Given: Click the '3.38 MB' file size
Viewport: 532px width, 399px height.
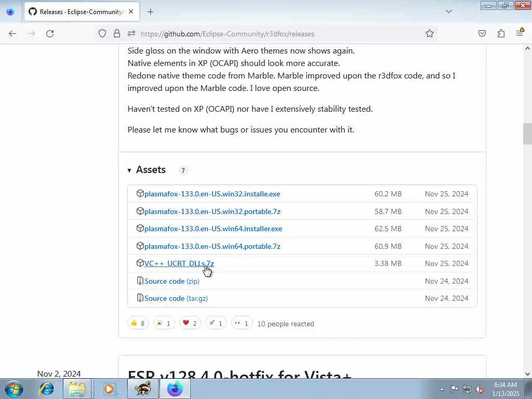Looking at the screenshot, I should (x=388, y=263).
